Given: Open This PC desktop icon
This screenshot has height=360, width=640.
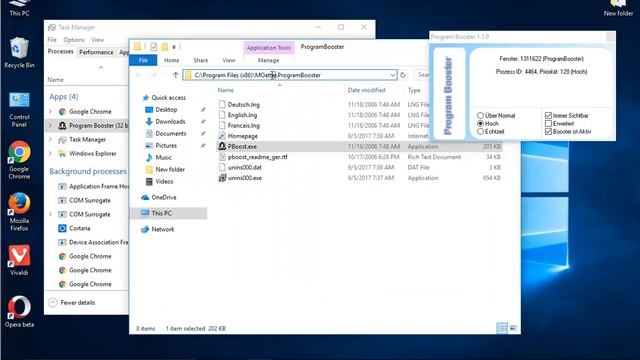Looking at the screenshot, I should (x=19, y=8).
